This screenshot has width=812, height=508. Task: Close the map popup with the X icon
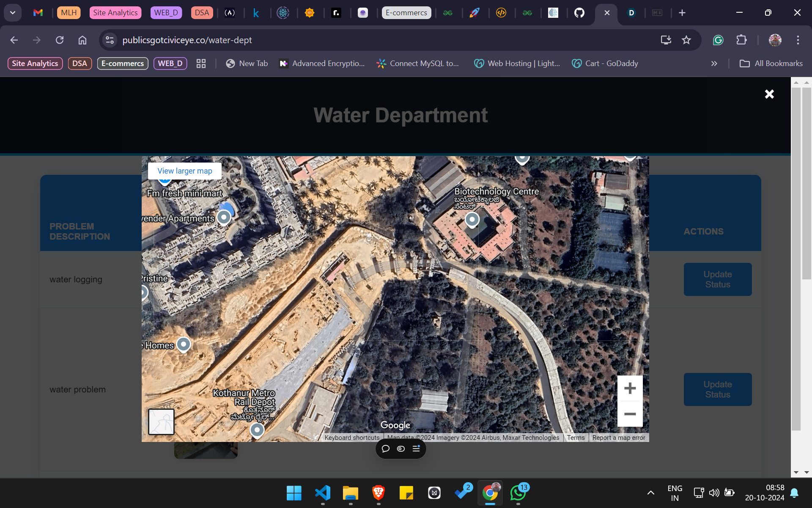coord(769,94)
